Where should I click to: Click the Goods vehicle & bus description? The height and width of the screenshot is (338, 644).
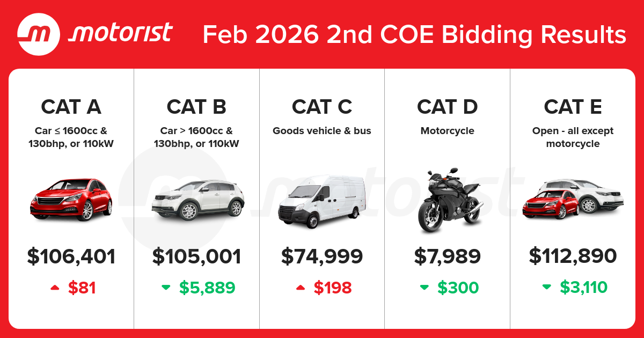click(x=322, y=131)
